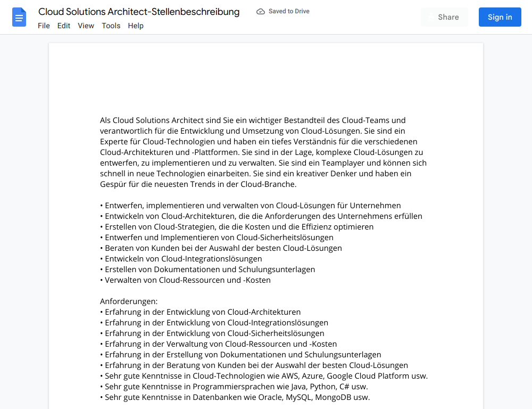This screenshot has width=532, height=409.
Task: Place cursor in the intro paragraph's first line
Action: pos(253,120)
